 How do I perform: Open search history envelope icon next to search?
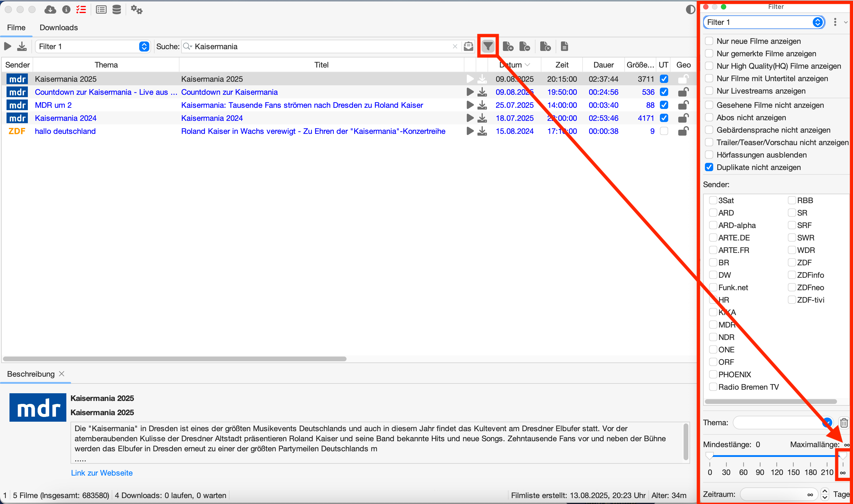coord(469,46)
